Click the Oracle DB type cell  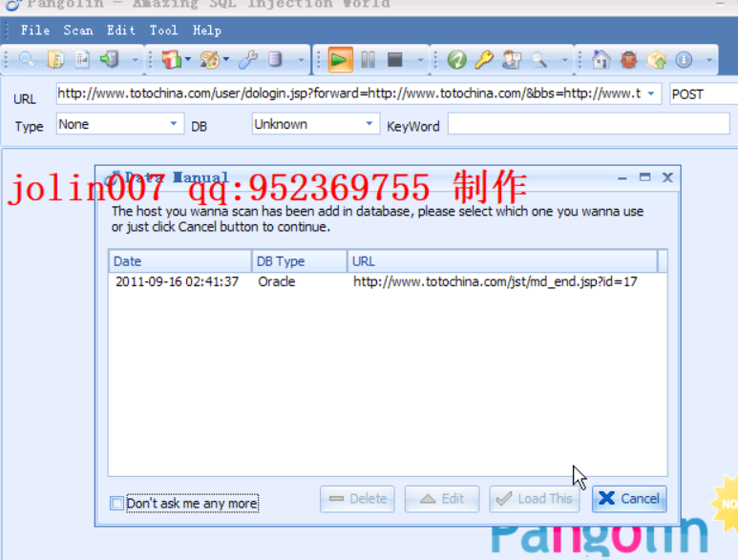[x=276, y=281]
